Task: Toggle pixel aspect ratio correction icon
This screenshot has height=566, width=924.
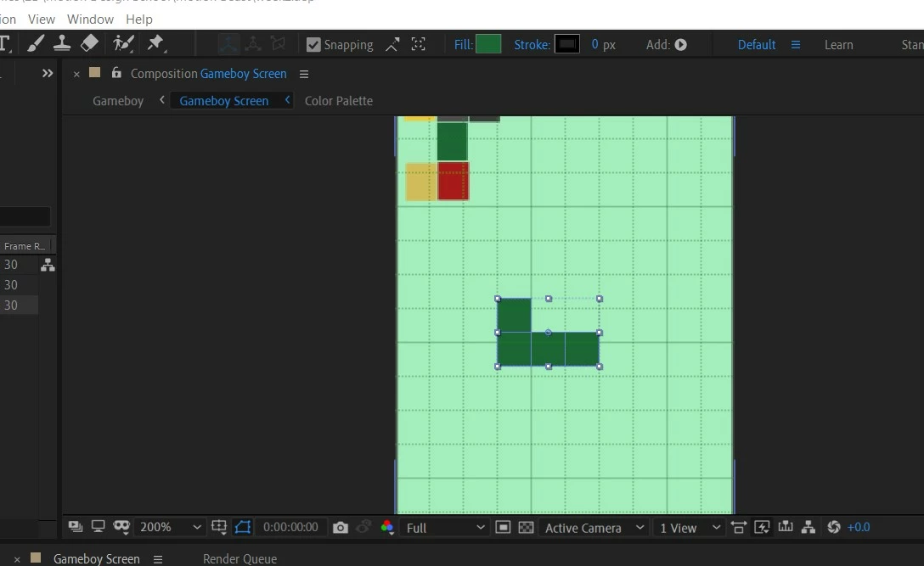Action: pos(738,527)
